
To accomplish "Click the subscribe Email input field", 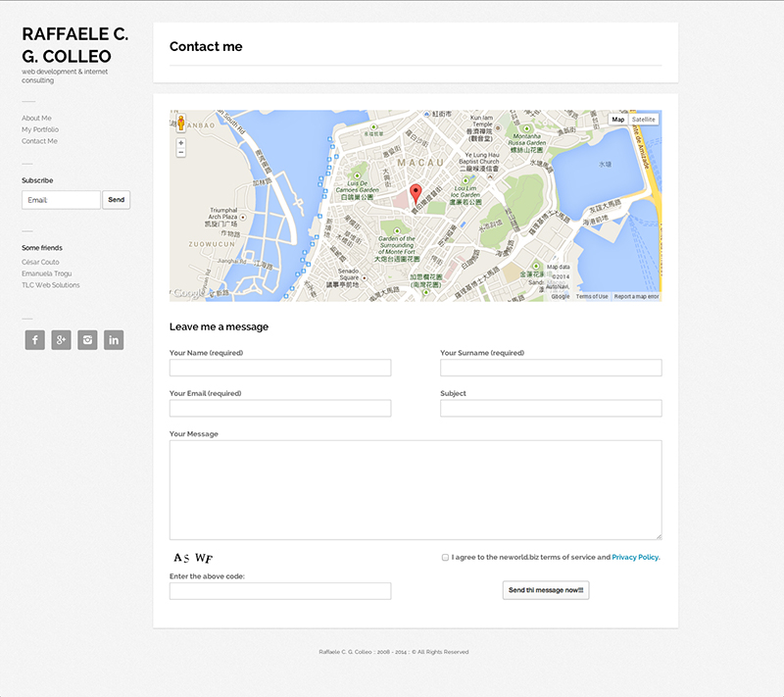I will pos(61,200).
